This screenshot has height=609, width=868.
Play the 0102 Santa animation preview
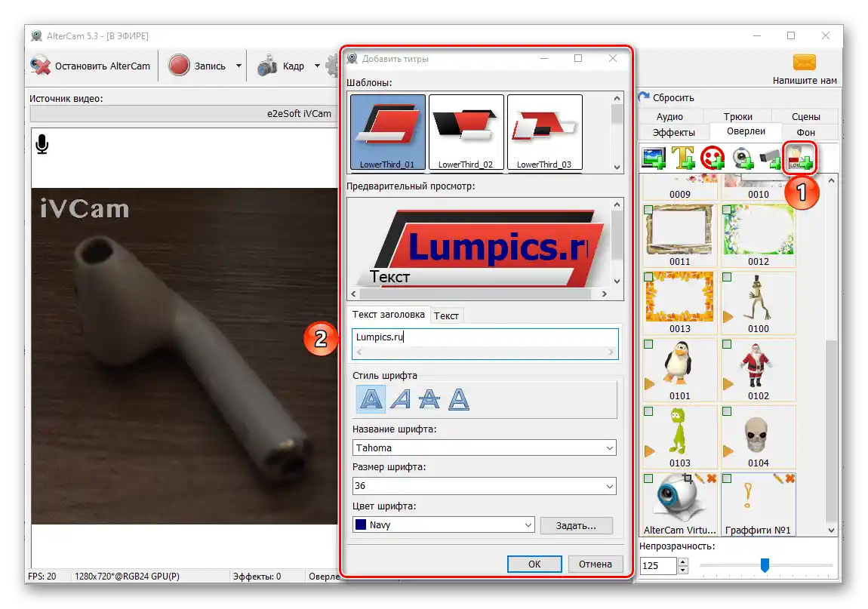728,383
